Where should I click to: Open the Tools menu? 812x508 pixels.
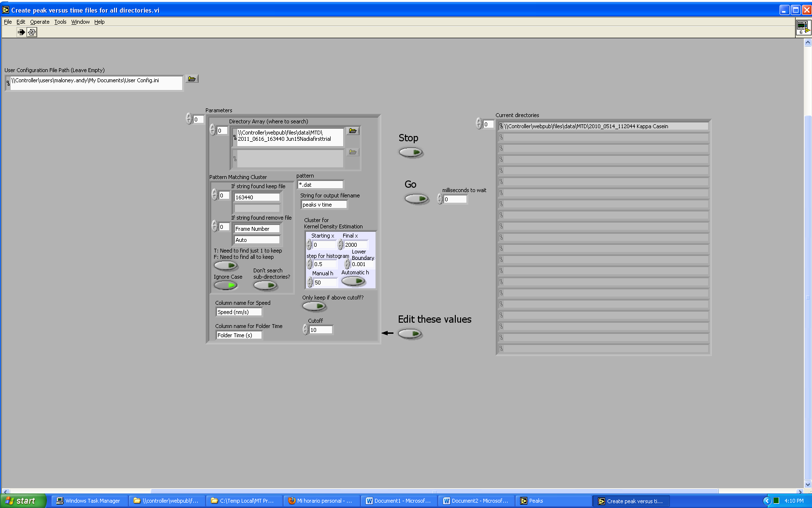coord(60,22)
